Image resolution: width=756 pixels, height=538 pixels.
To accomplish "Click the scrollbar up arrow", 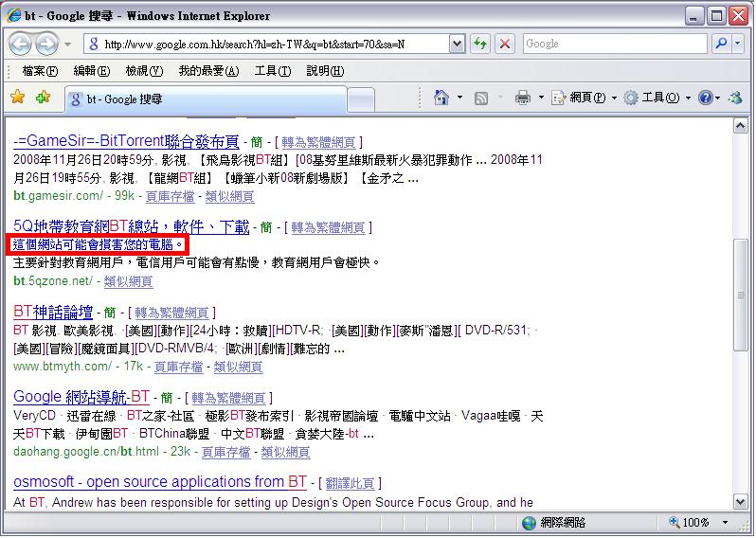I will [x=741, y=126].
